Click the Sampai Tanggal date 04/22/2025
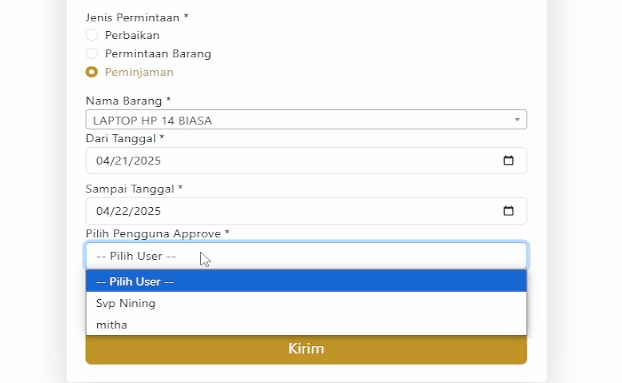 (128, 211)
